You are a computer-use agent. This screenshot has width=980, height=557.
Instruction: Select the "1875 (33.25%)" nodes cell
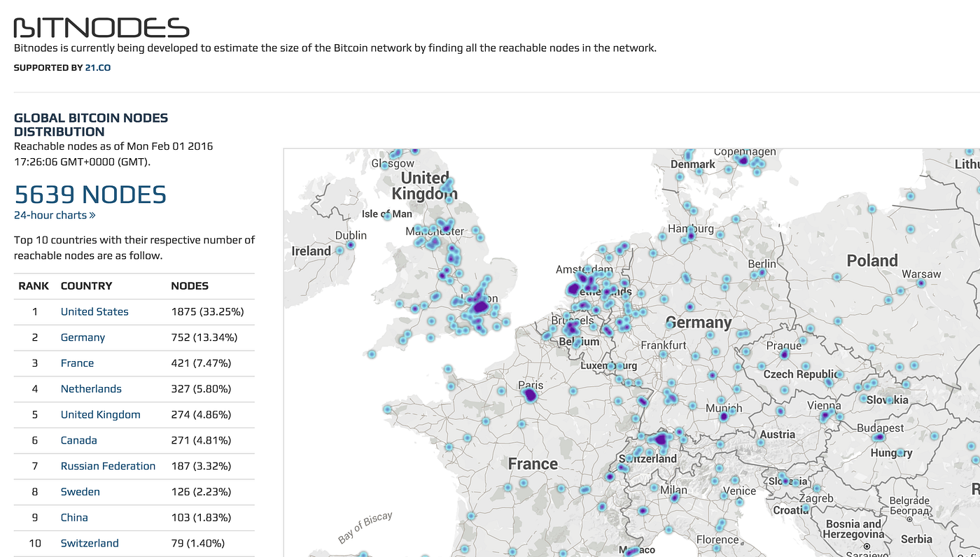(x=208, y=311)
